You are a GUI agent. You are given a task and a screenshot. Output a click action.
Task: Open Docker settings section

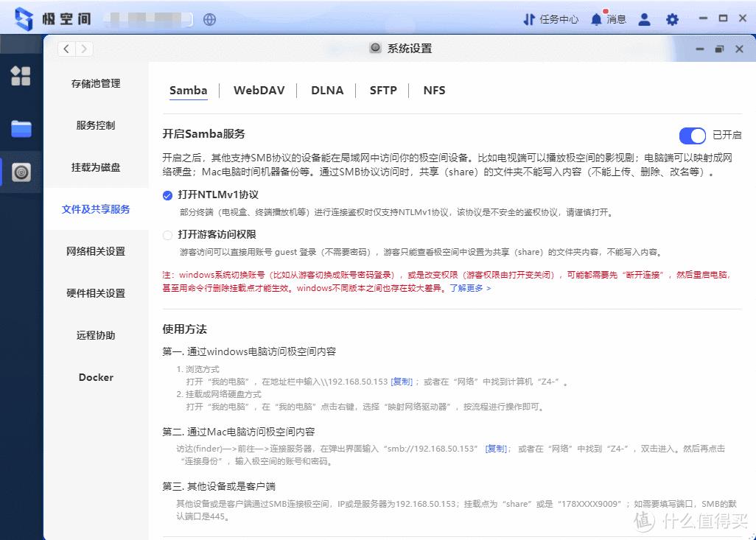point(96,377)
